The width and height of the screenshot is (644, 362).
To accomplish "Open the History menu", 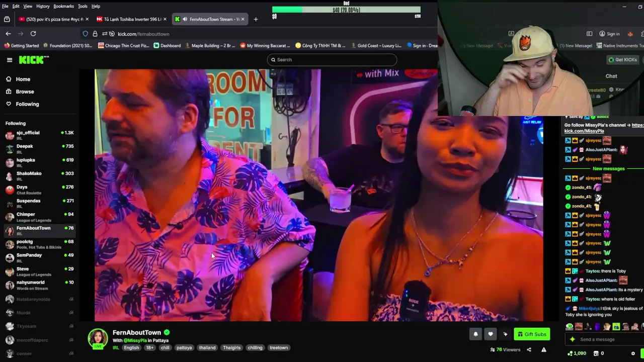I will [x=43, y=6].
